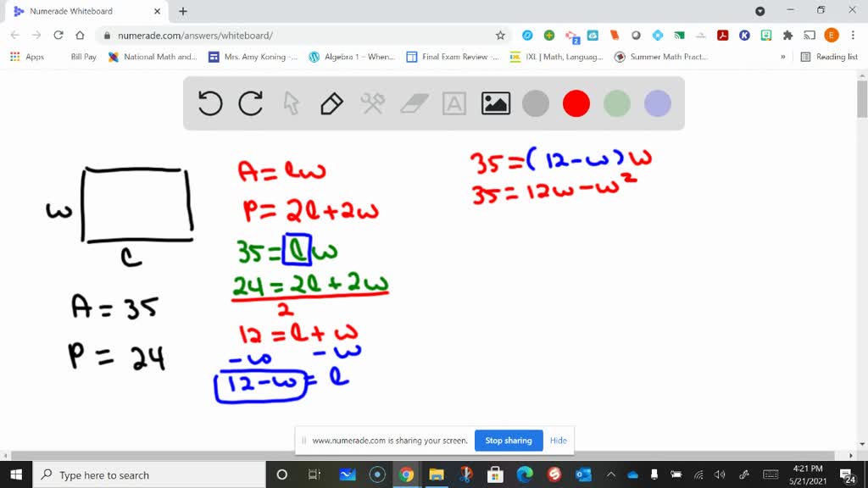This screenshot has width=868, height=488.
Task: Click the Redo arrow on the whiteboard toolbar
Action: 250,103
